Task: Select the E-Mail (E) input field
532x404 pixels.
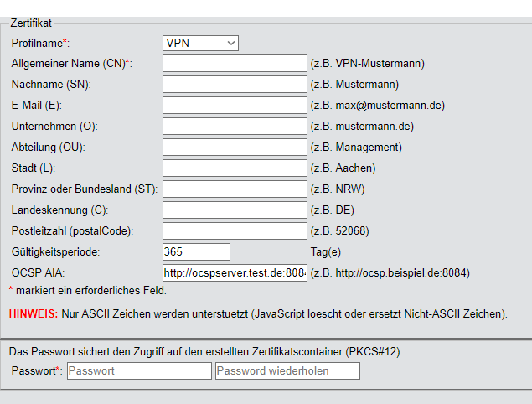Action: pos(235,105)
